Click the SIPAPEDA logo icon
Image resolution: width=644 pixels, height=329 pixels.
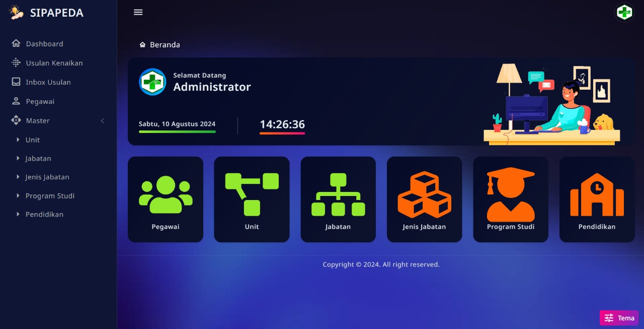(17, 13)
